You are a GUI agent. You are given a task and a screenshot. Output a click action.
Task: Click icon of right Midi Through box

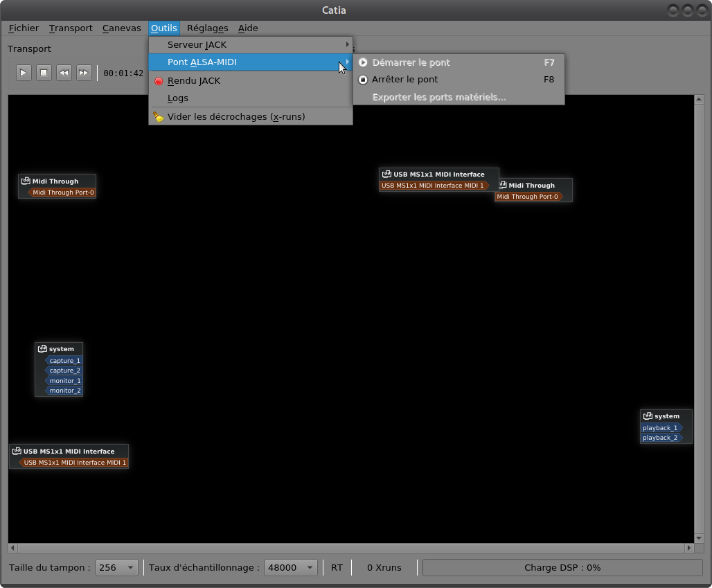point(503,185)
